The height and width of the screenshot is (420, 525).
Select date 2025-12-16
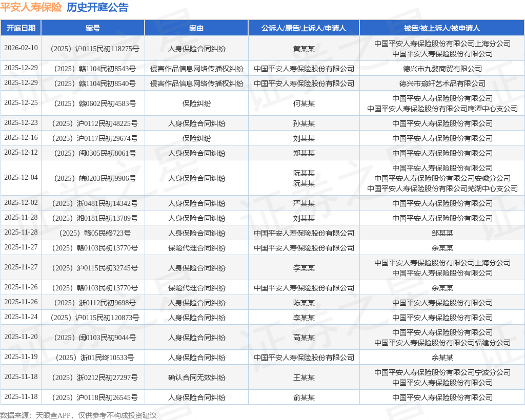pos(21,137)
